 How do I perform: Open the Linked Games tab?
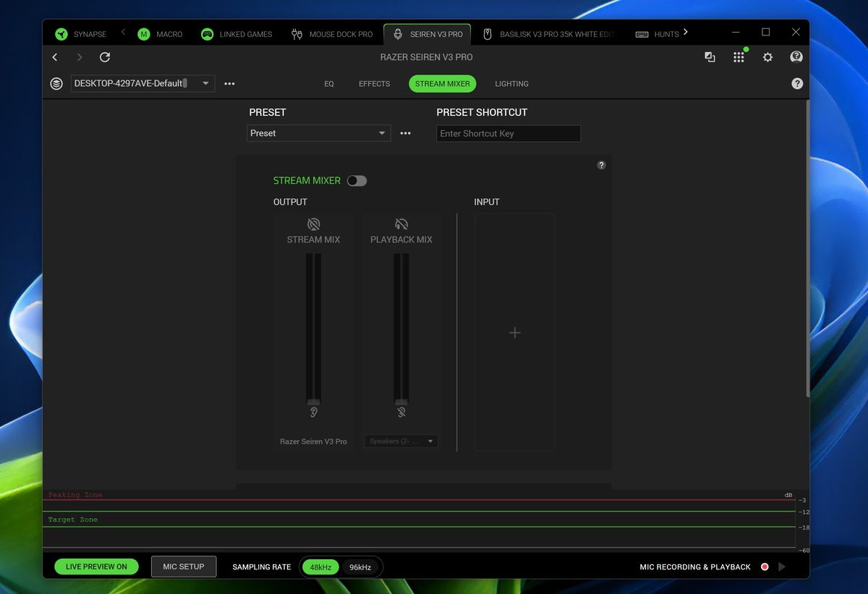coord(237,34)
